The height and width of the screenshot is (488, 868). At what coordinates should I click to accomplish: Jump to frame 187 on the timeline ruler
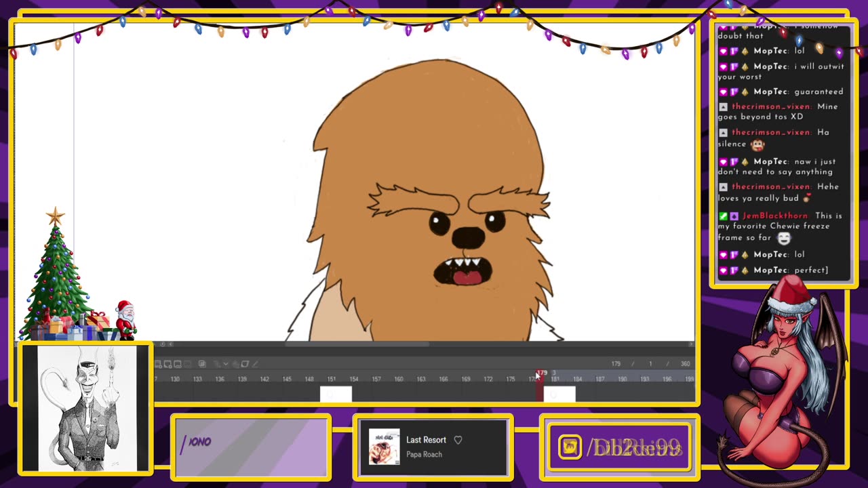[600, 379]
